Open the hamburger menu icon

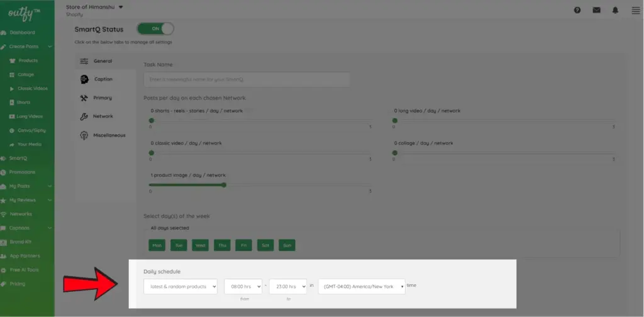(x=635, y=10)
